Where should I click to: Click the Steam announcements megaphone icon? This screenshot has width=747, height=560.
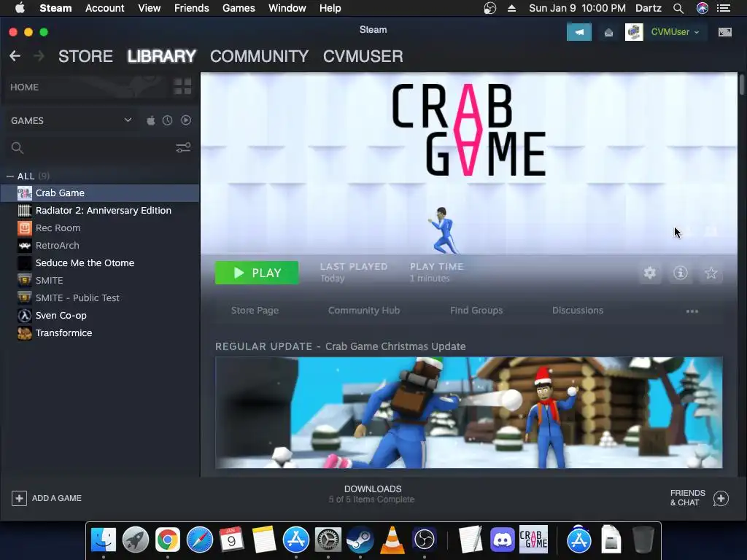[x=578, y=32]
